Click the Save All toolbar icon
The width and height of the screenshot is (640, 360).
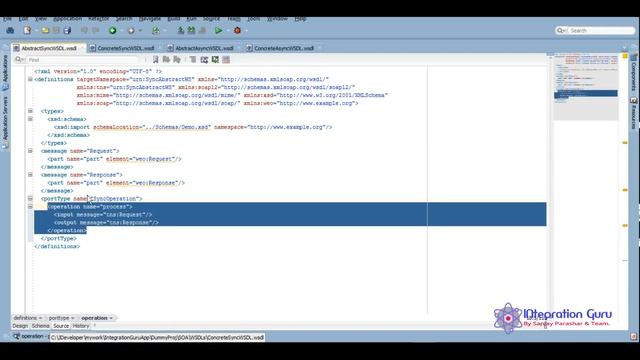[x=67, y=31]
